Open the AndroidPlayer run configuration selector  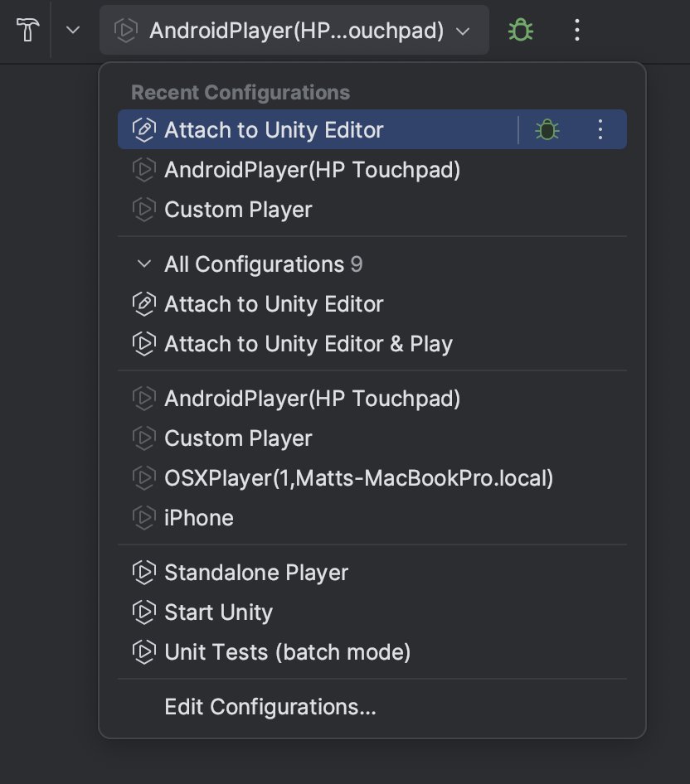[294, 31]
